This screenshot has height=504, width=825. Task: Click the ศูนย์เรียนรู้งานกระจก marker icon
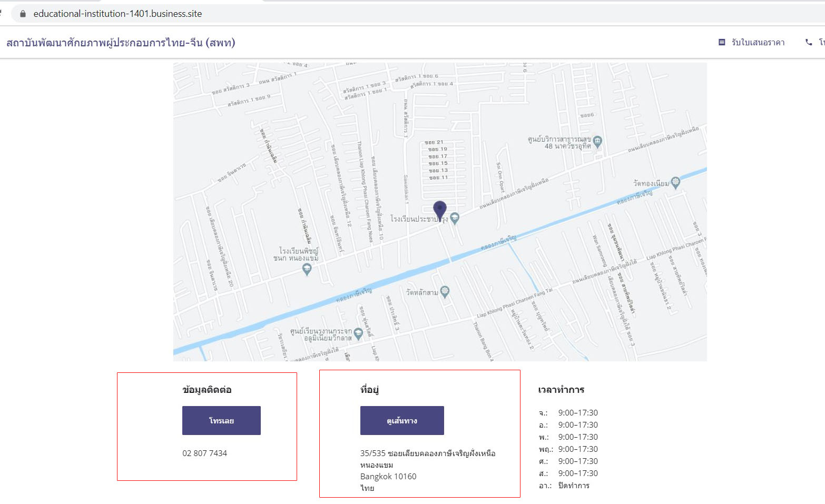click(x=359, y=333)
